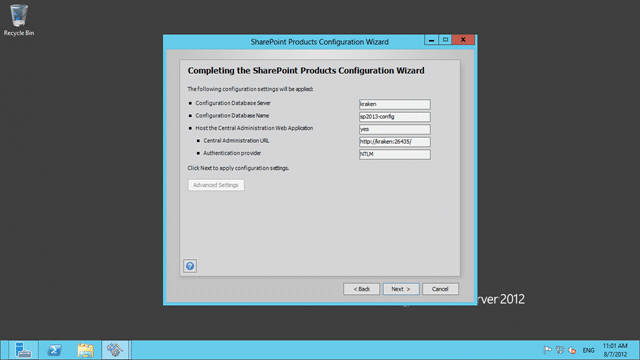Select the Configuration Database Server field

pos(394,104)
